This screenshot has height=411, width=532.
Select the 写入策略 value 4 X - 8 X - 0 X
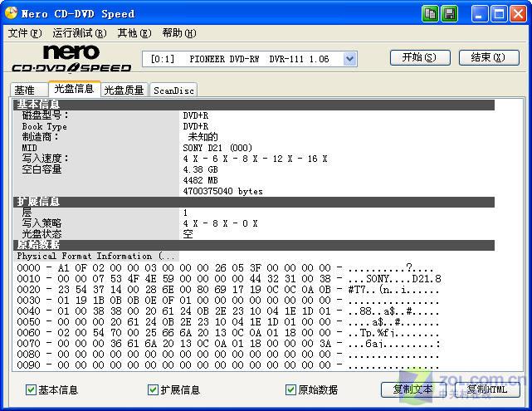[220, 223]
